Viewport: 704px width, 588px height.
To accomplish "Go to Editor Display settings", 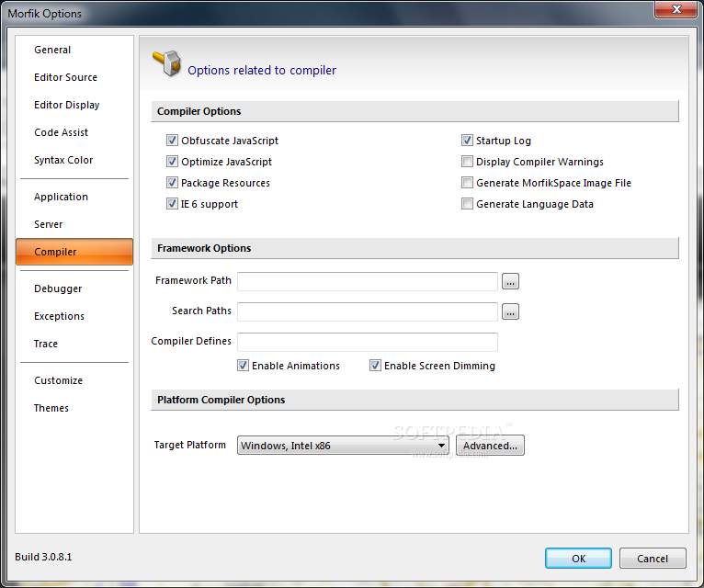I will point(66,105).
